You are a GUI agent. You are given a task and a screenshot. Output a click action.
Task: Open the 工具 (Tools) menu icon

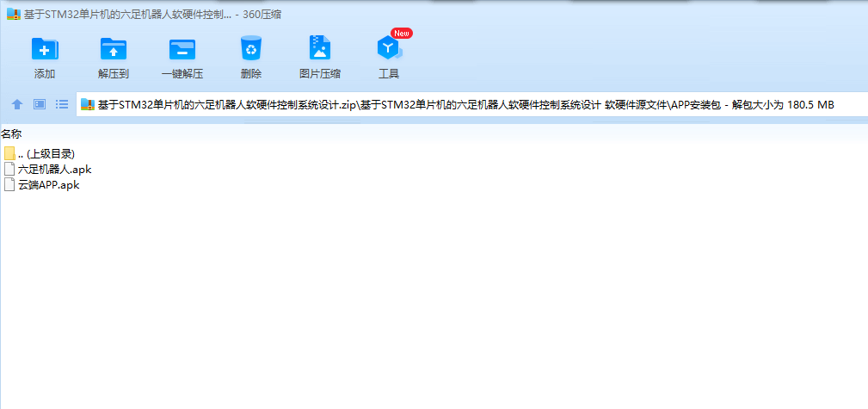tap(390, 49)
